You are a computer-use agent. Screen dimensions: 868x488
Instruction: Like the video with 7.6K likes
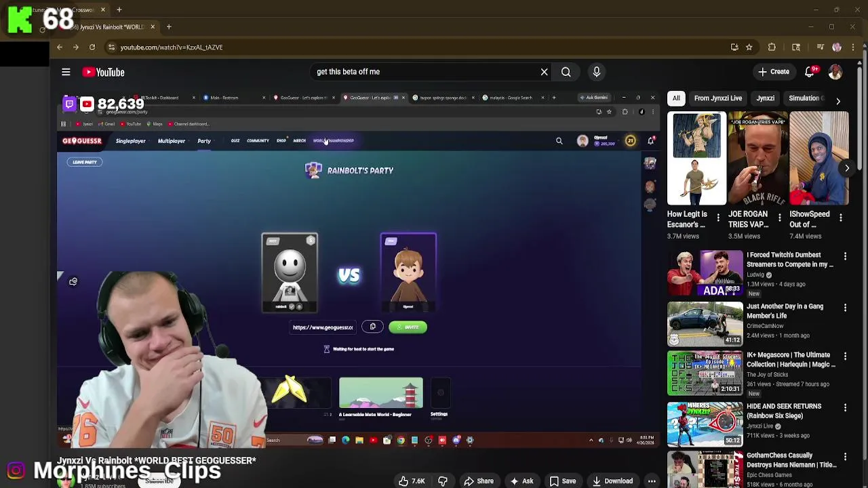[412, 481]
